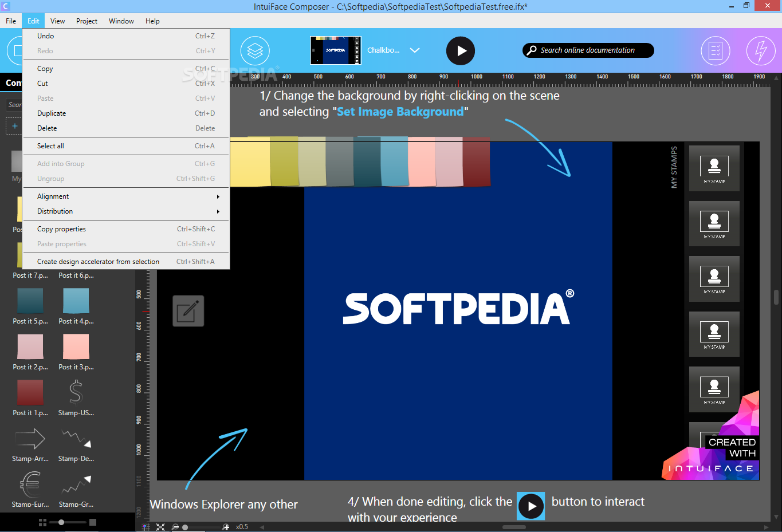
Task: Click the Post it 7.p... label
Action: pos(30,275)
